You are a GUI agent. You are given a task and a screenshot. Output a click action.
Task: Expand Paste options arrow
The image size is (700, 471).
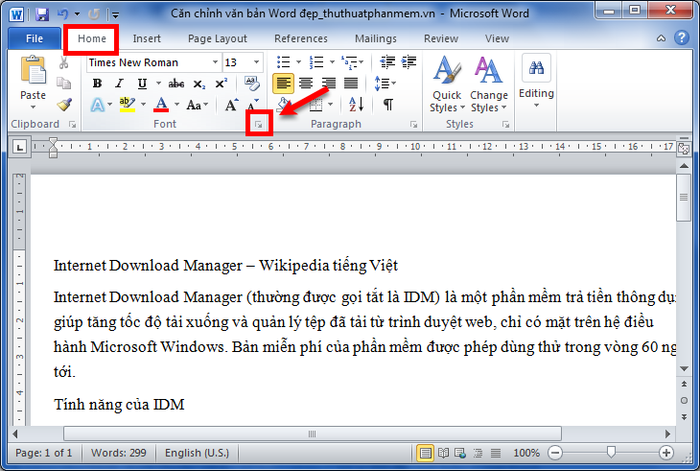(33, 107)
